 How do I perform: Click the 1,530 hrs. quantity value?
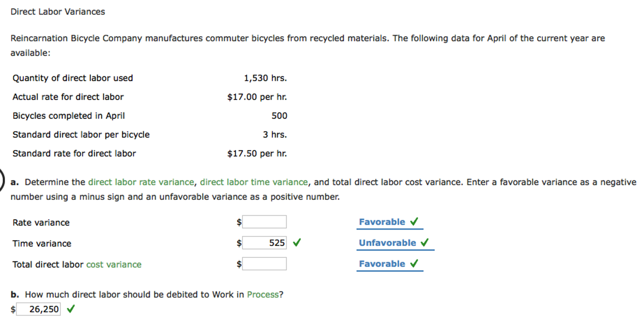click(265, 78)
